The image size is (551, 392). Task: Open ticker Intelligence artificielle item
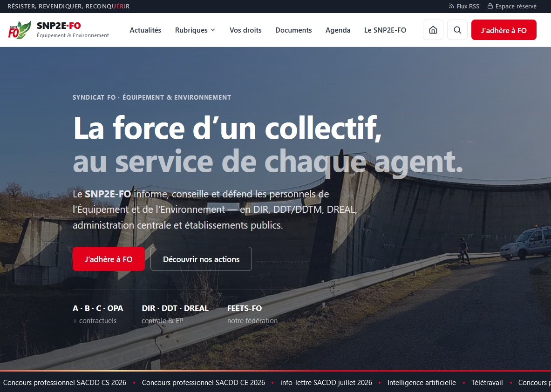[422, 383]
